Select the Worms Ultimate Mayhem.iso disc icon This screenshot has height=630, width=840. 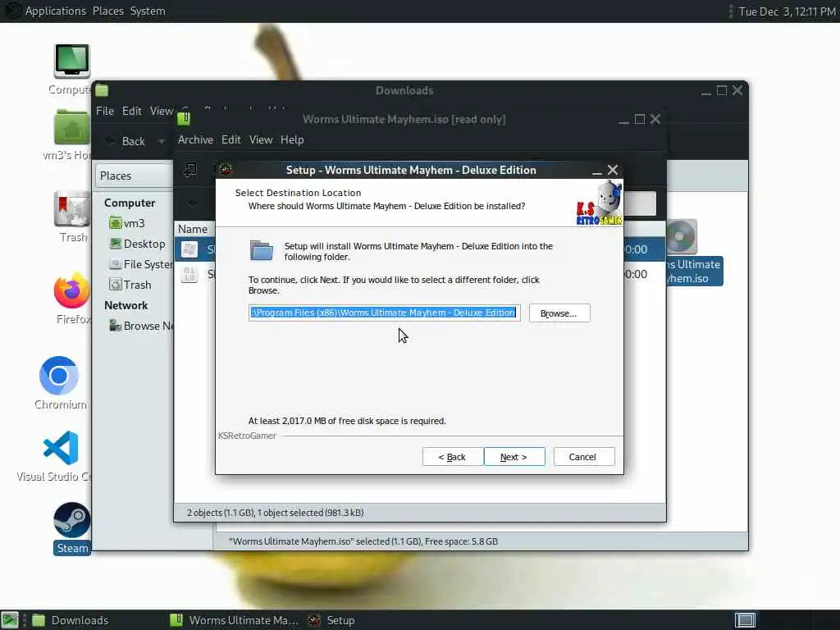681,237
